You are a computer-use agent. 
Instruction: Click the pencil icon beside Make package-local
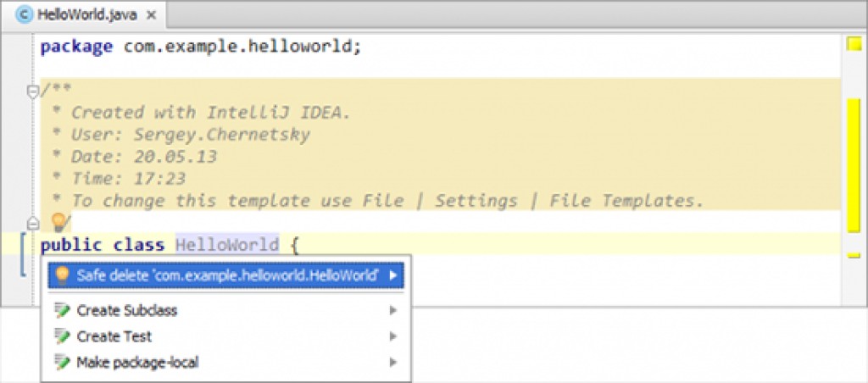click(63, 363)
